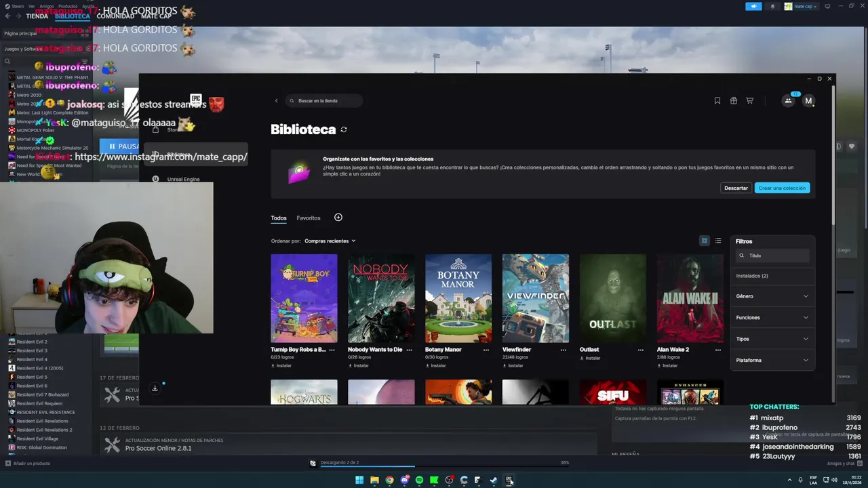The height and width of the screenshot is (488, 868).
Task: Install Botany Manor
Action: click(x=436, y=365)
